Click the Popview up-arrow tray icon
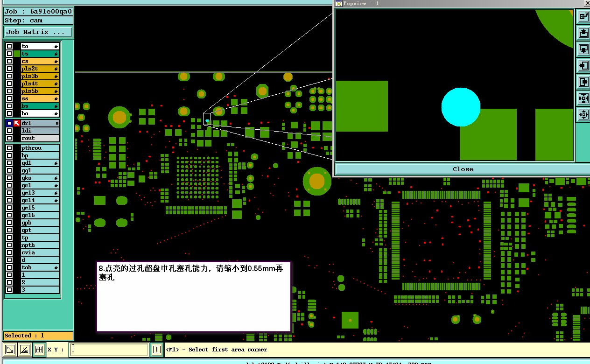 click(583, 33)
